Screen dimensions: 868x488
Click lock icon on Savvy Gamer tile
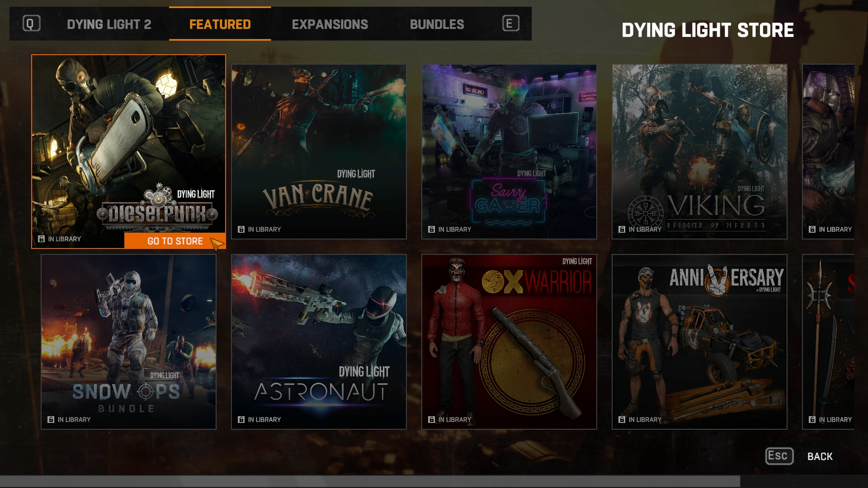point(432,230)
